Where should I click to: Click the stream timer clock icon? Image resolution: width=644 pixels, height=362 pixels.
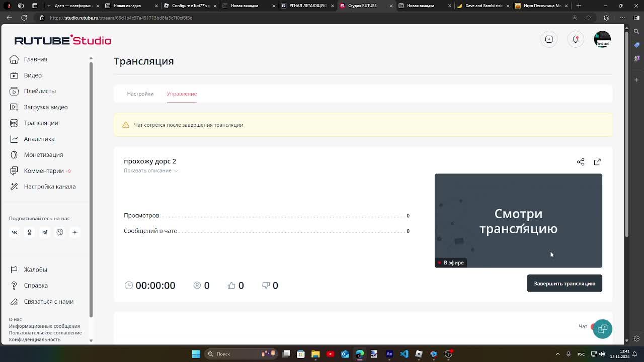tap(129, 285)
